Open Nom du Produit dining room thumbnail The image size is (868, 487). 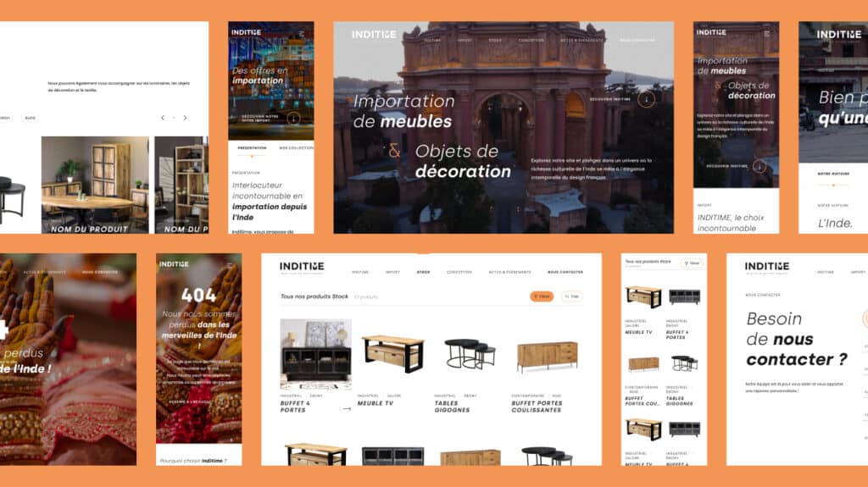[x=95, y=185]
